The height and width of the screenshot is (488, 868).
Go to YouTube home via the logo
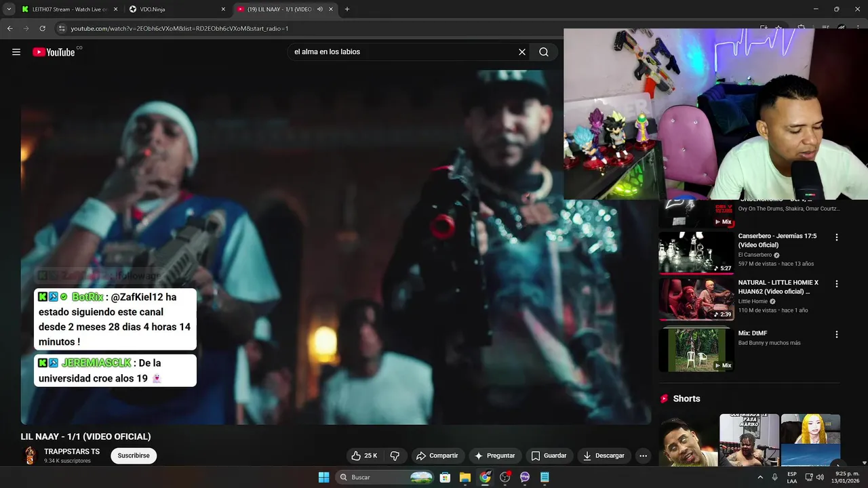point(54,52)
